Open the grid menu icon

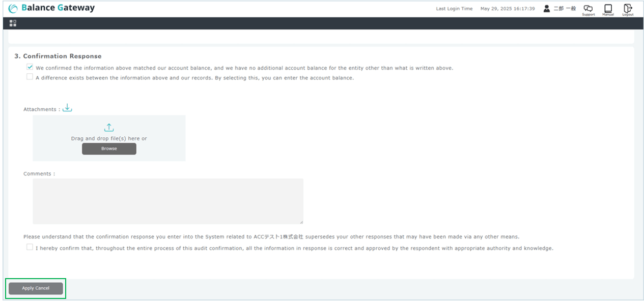point(13,23)
